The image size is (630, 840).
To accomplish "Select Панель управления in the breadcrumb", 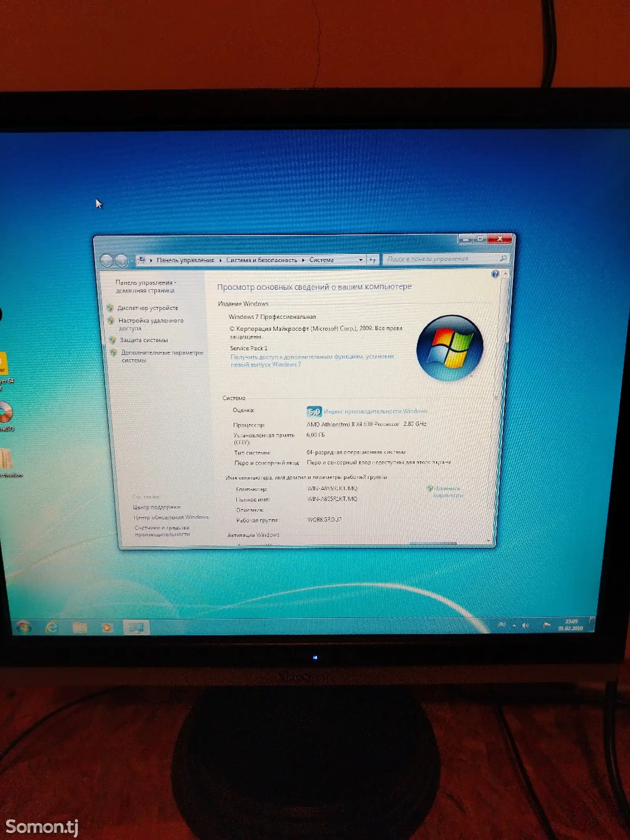I will (185, 260).
